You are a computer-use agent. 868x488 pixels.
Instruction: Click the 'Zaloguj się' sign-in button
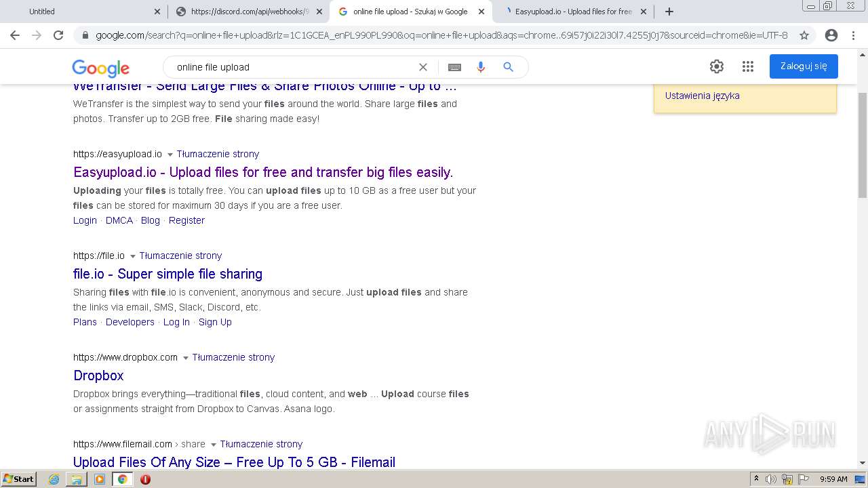804,66
